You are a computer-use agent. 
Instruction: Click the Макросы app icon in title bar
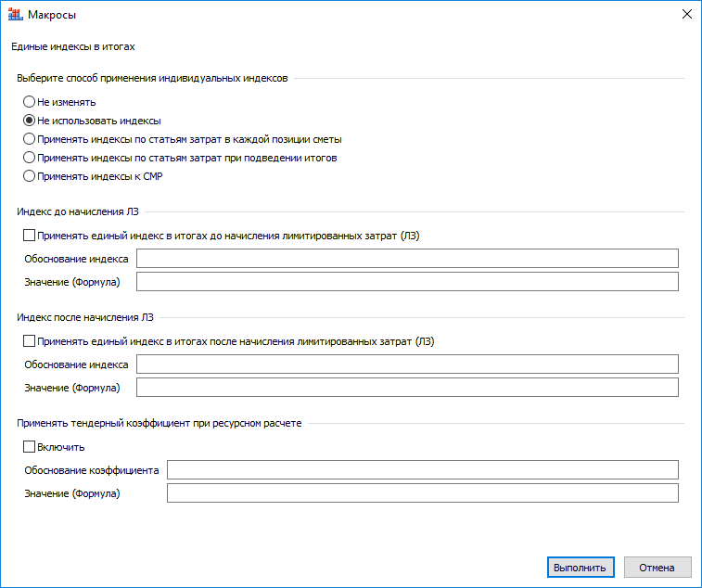[x=15, y=15]
